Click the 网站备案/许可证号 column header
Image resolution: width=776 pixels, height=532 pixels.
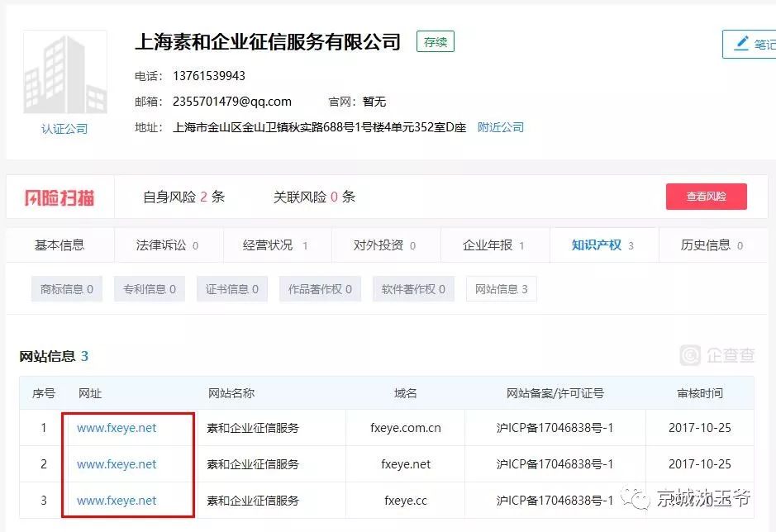555,393
